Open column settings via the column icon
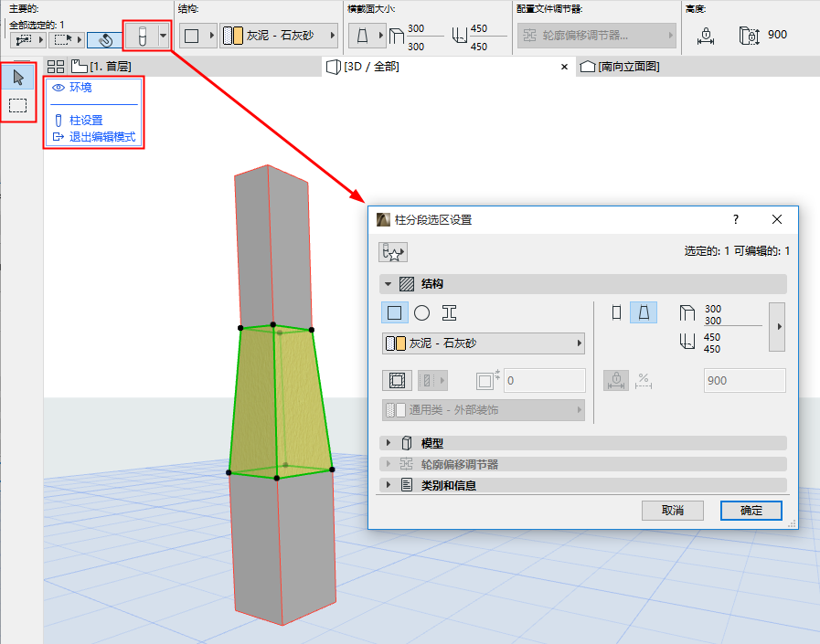The height and width of the screenshot is (644, 820). [x=142, y=36]
